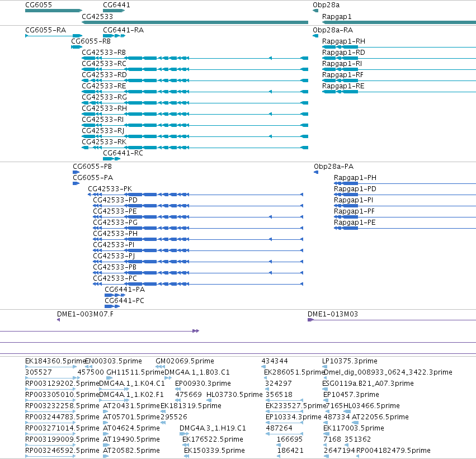Click protein CG42533-PC label
This screenshot has height=459, width=476.
tap(115, 278)
